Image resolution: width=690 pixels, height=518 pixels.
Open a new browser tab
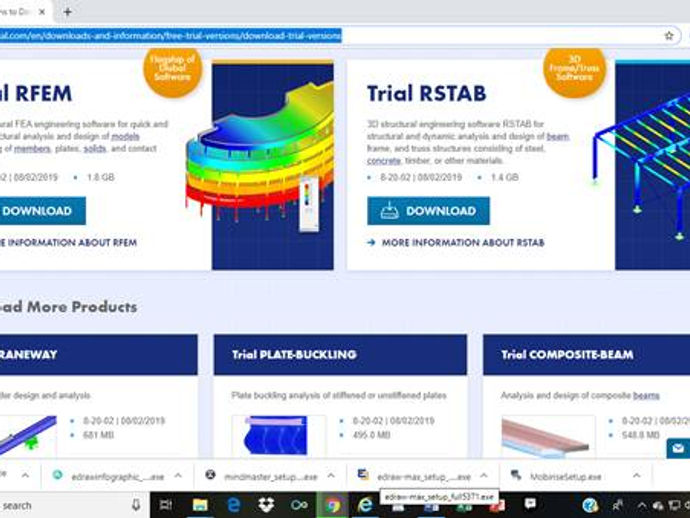(x=67, y=12)
